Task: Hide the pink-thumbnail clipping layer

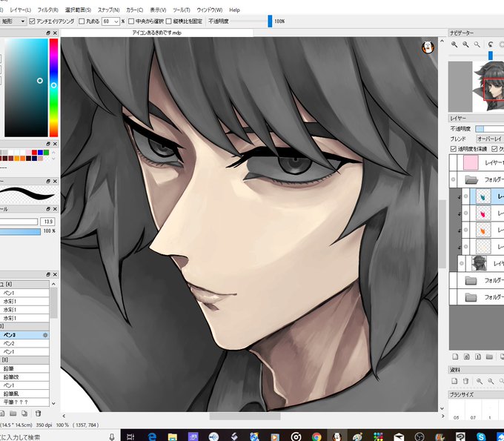Action: tap(465, 213)
